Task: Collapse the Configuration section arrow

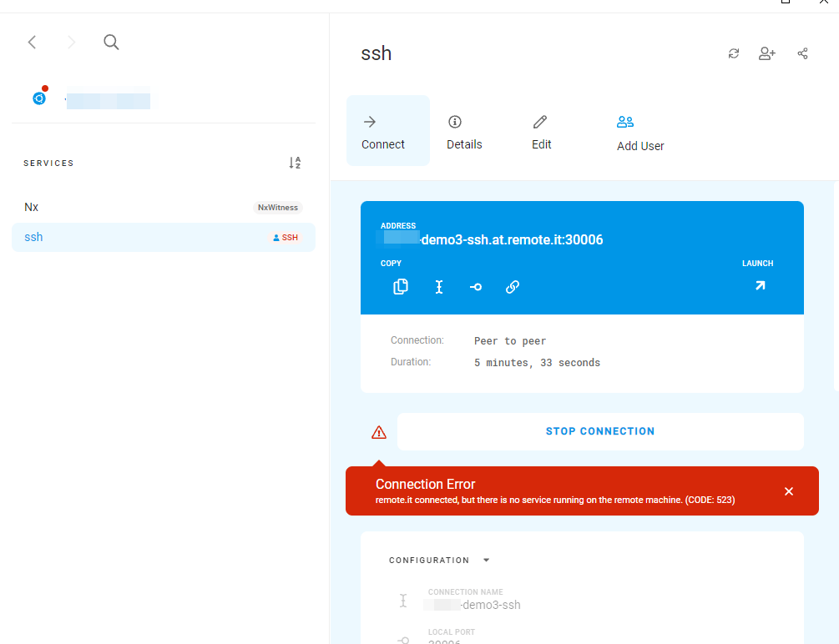Action: coord(487,560)
